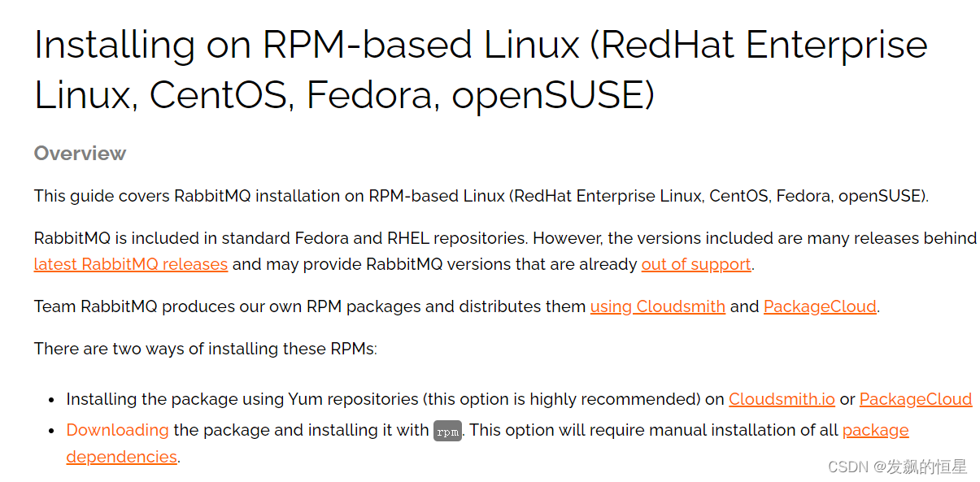Click the 'Overview' section heading
Viewport: 980px width, 482px height.
[x=80, y=154]
